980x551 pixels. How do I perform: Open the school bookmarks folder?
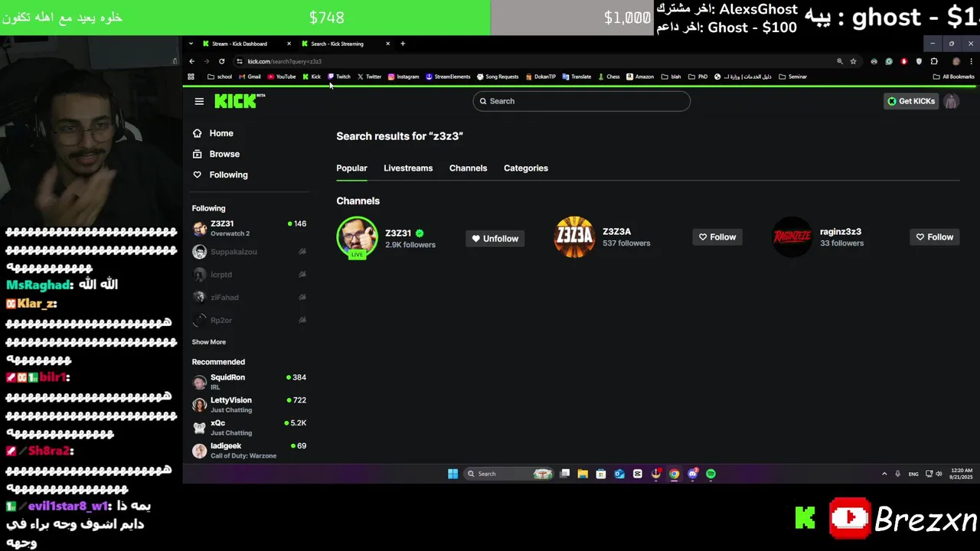(220, 77)
